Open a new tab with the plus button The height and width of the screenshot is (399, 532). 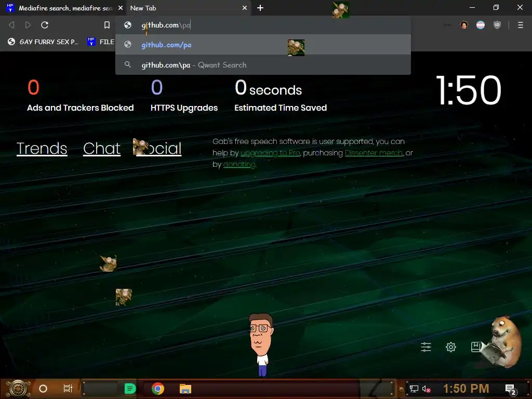pyautogui.click(x=260, y=8)
